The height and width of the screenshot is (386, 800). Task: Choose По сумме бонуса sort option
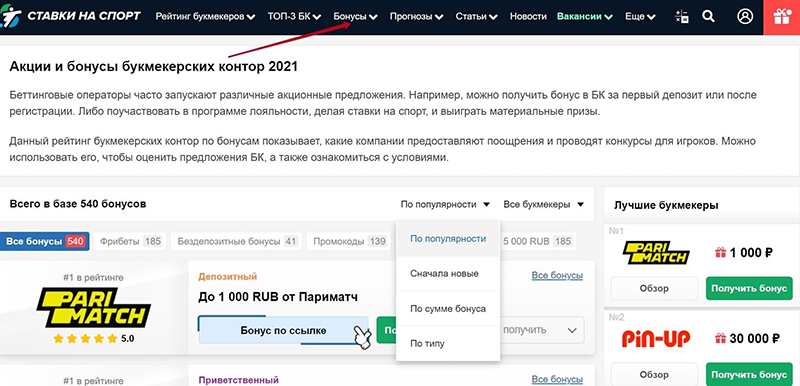click(x=448, y=309)
